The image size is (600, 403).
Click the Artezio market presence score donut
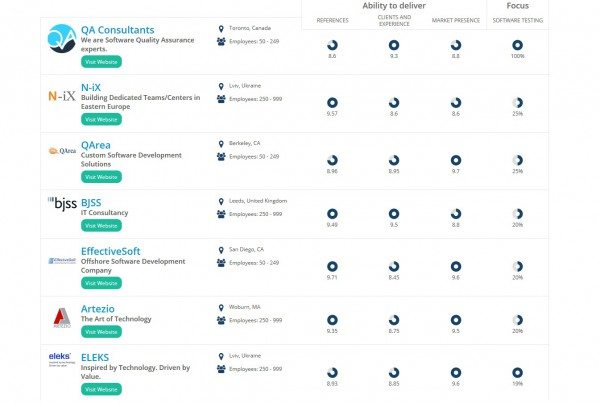[x=456, y=318]
